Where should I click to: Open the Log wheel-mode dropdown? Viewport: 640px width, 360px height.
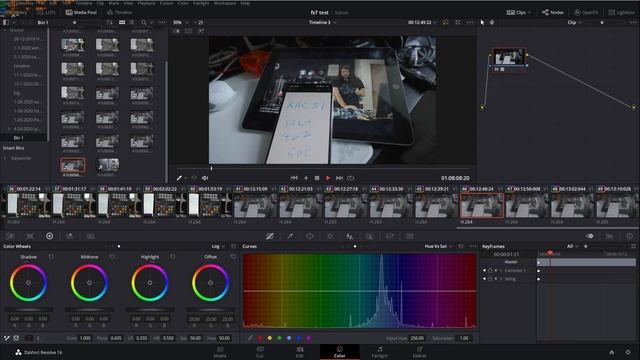218,247
